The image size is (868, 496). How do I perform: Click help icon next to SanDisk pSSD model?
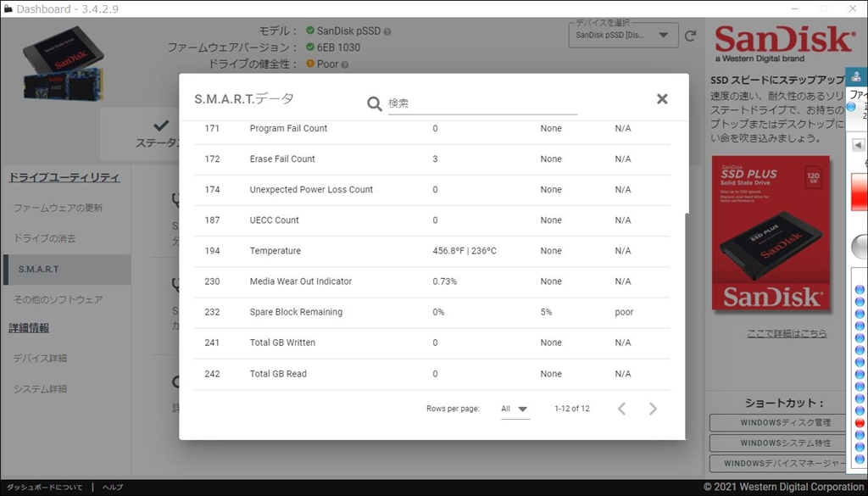click(387, 31)
